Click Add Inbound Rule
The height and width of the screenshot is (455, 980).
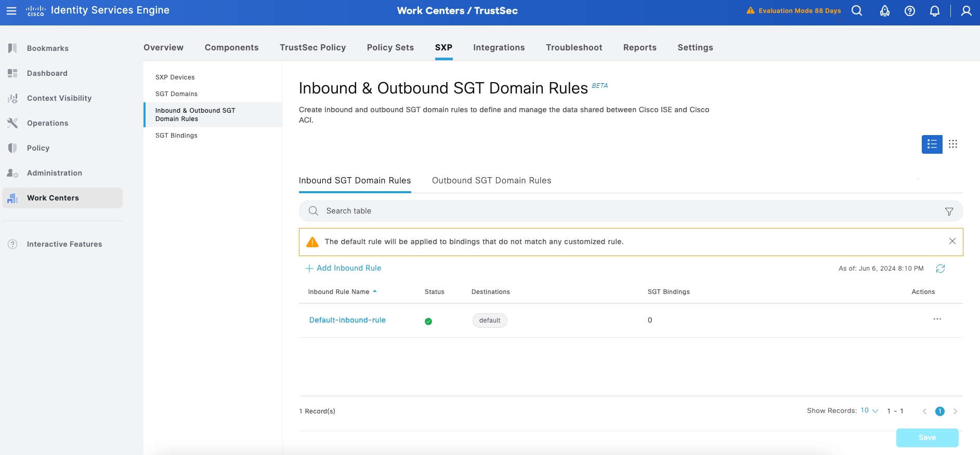(x=343, y=268)
